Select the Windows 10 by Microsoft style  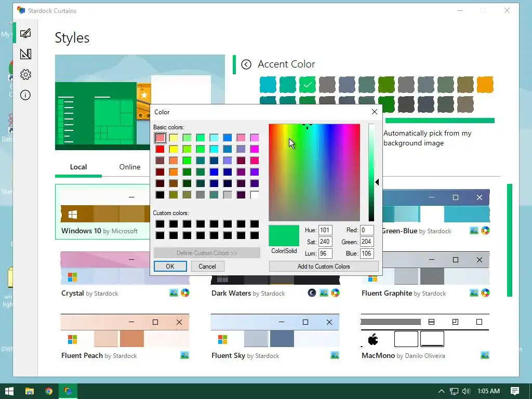(102, 212)
